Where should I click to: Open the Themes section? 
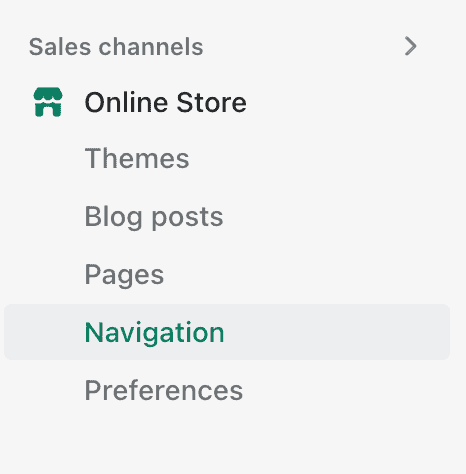tap(137, 158)
